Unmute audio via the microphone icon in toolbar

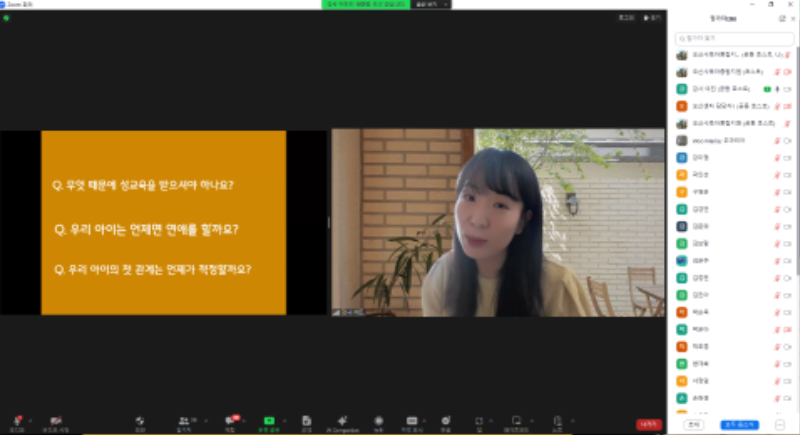coord(17,421)
